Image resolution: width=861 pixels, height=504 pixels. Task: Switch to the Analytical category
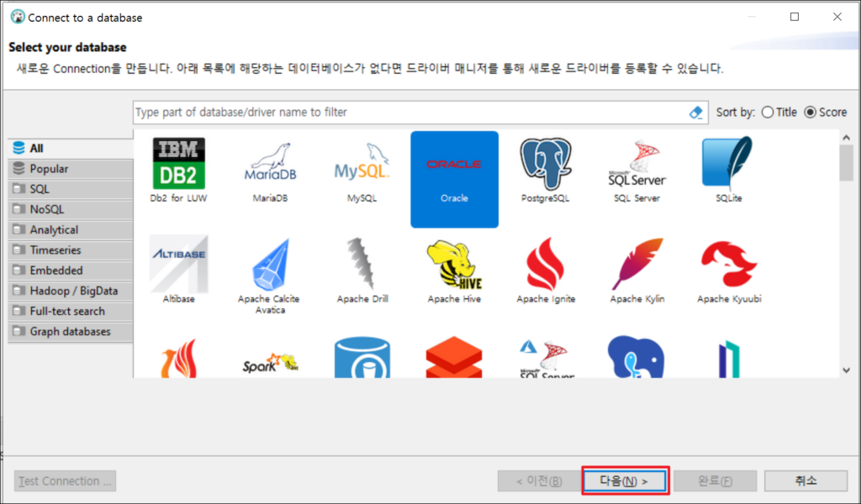click(71, 229)
